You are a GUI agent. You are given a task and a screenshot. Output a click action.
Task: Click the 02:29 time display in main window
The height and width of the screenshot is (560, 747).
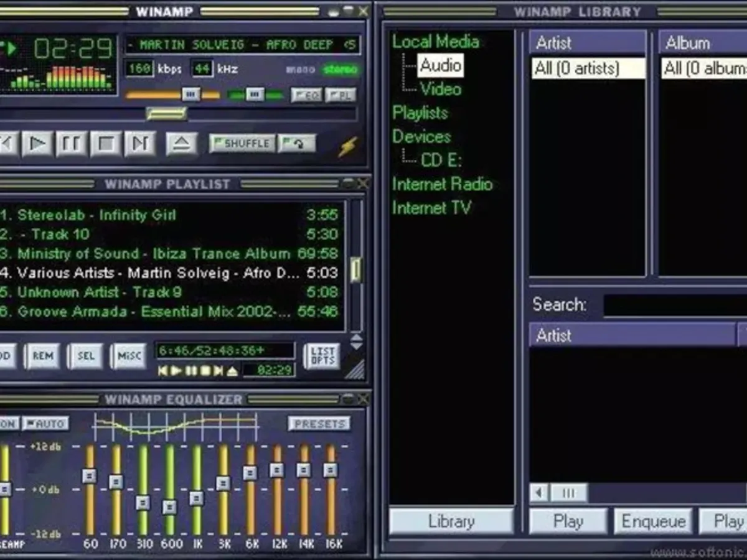pos(73,48)
